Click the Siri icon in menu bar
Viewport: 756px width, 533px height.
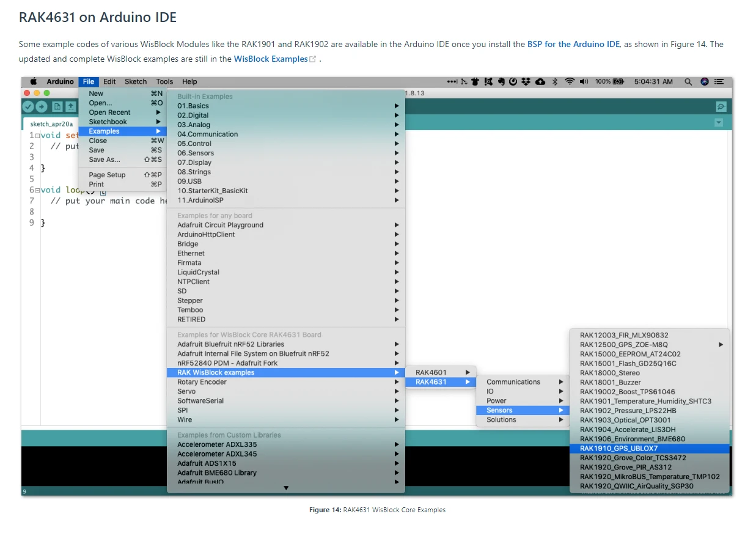click(x=705, y=81)
